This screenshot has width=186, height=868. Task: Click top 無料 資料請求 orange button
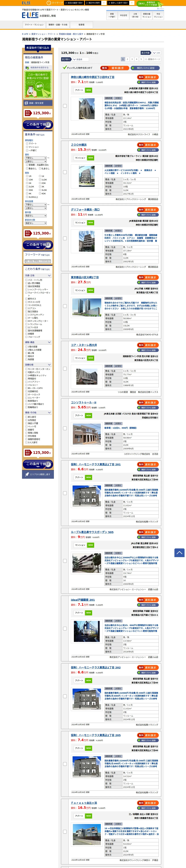coord(114,68)
